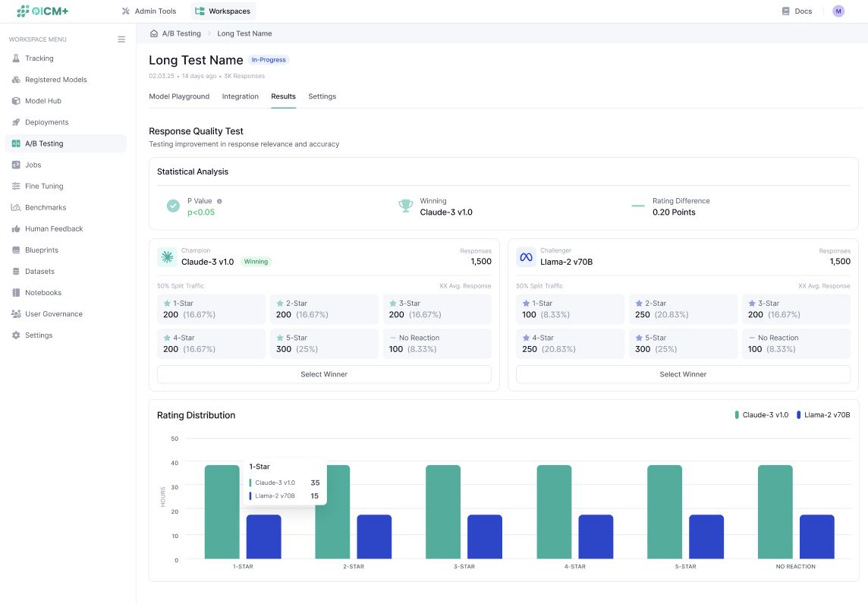Click the home icon in breadcrumb
Image resolution: width=868 pixels, height=604 pixels.
point(154,33)
